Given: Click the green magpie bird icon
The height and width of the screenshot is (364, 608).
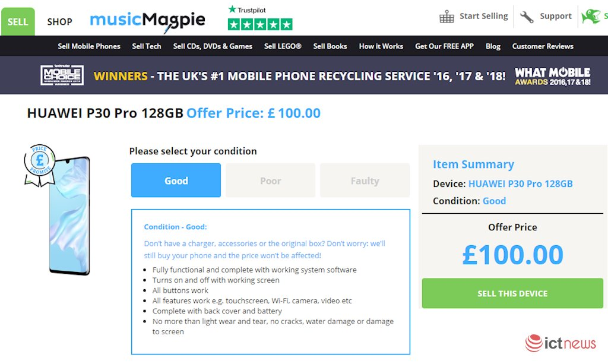Looking at the screenshot, I should [591, 17].
